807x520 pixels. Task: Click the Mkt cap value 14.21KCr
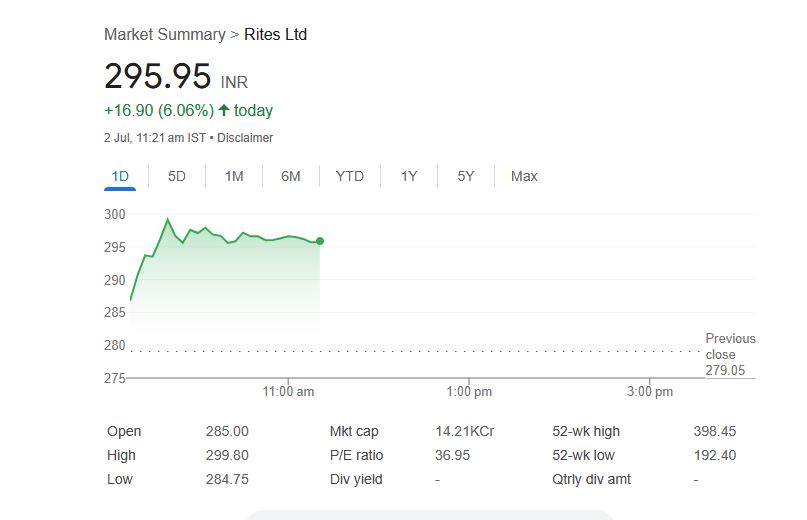coord(465,431)
